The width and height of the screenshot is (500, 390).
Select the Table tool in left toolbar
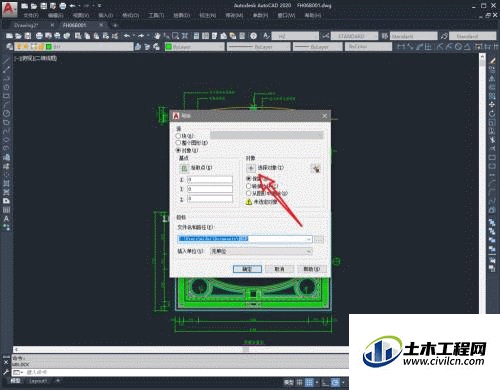click(x=6, y=210)
